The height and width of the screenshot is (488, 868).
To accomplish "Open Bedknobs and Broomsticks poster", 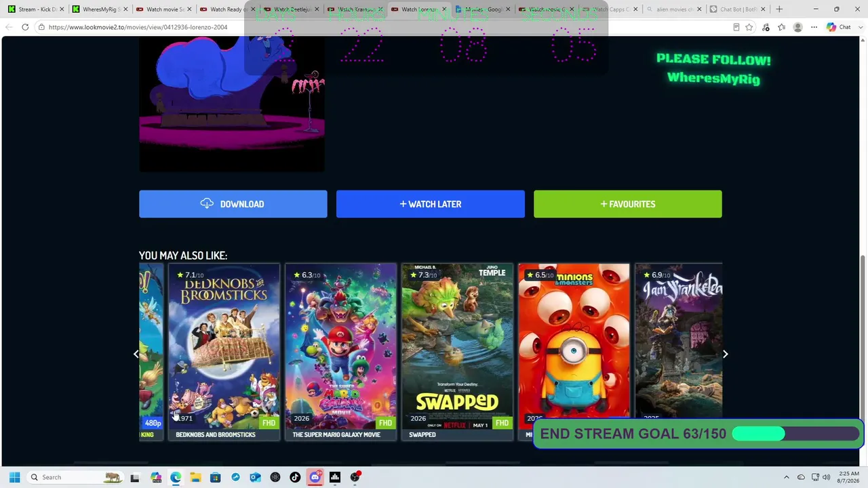I will pyautogui.click(x=224, y=346).
